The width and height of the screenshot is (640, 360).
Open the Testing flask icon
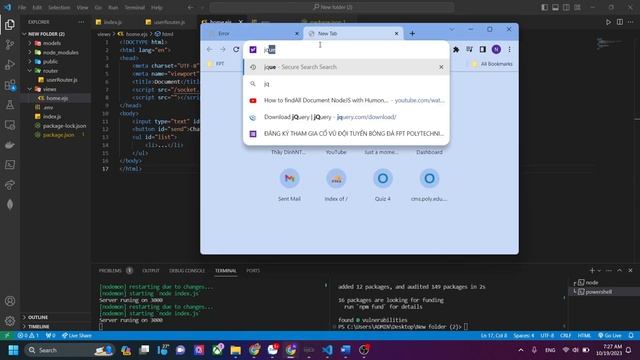pyautogui.click(x=10, y=105)
